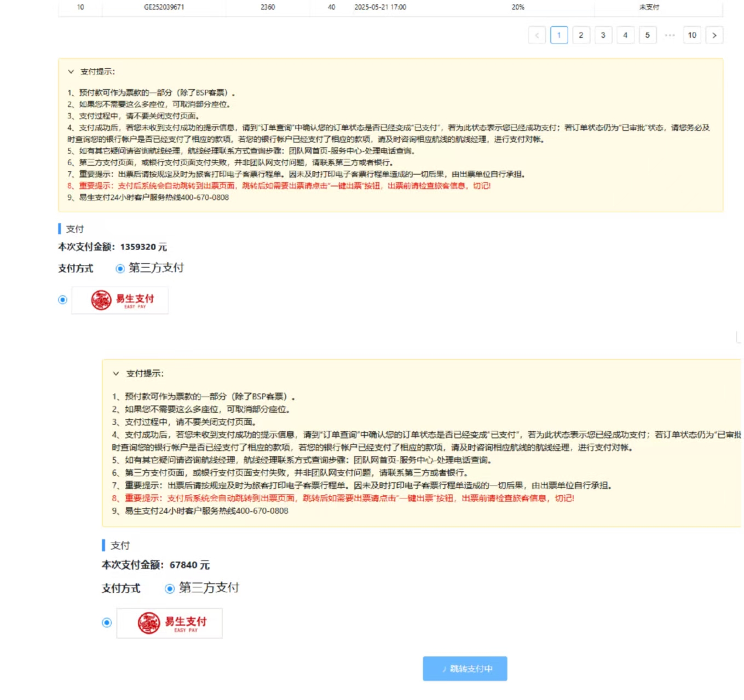Viewport: 744px width, 700px height.
Task: Go to page 4 in the pagination
Action: 625,35
